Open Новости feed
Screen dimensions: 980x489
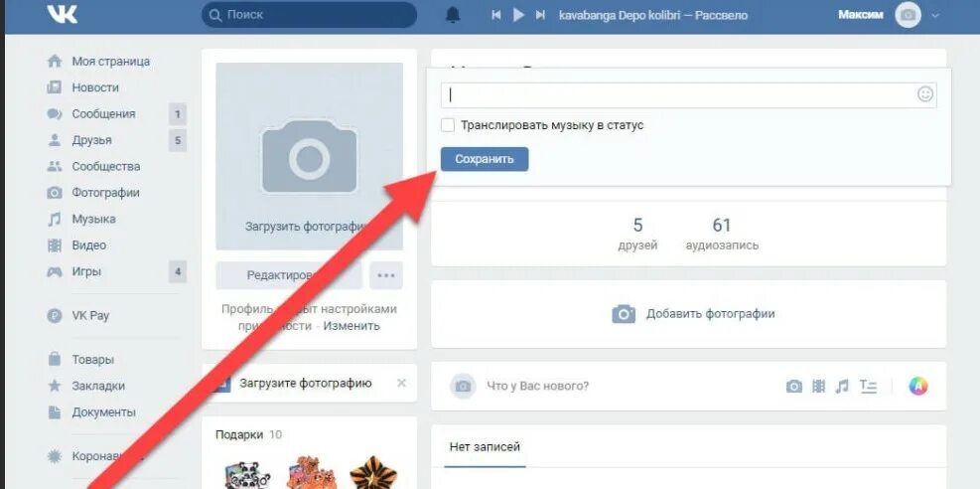pos(95,87)
